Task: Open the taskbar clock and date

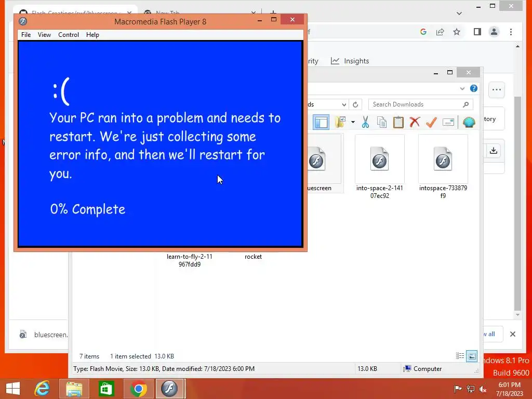Action: click(x=509, y=389)
